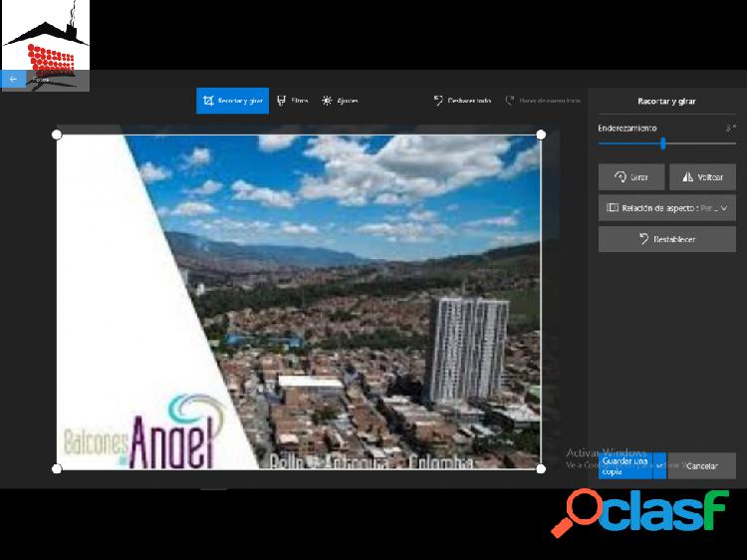Select the top-right crop handle
The image size is (747, 560).
tap(541, 135)
